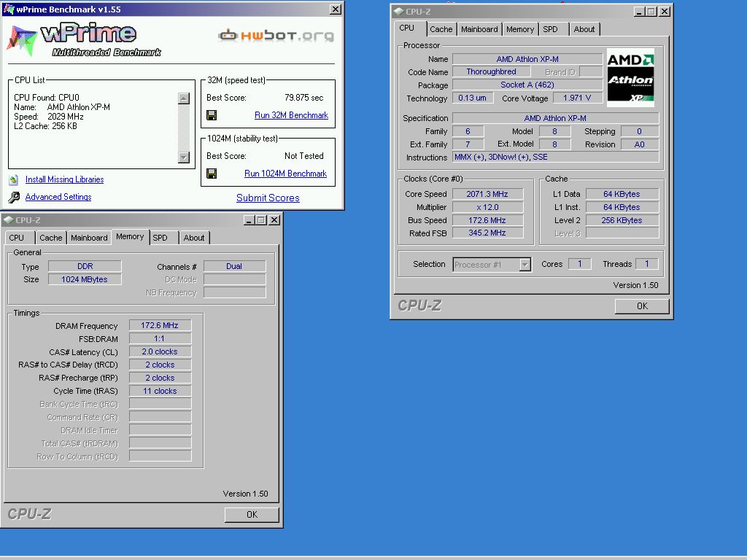Click the CPU-Z memory window title icon
747x560 pixels.
[8, 220]
